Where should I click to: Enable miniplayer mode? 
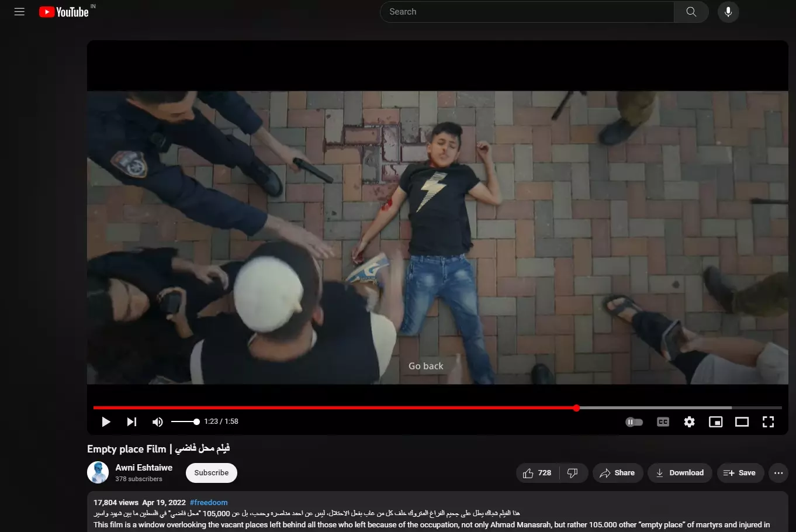point(715,422)
